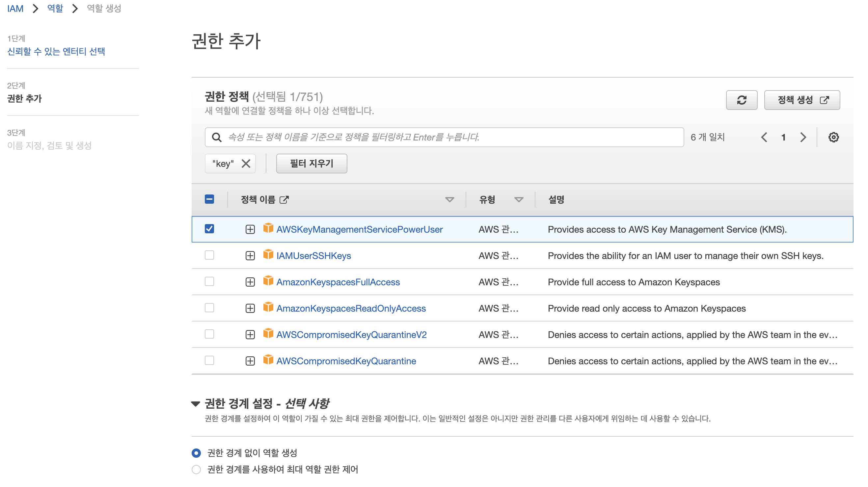Remove the "key" filter chip
The height and width of the screenshot is (487, 868).
click(x=246, y=164)
